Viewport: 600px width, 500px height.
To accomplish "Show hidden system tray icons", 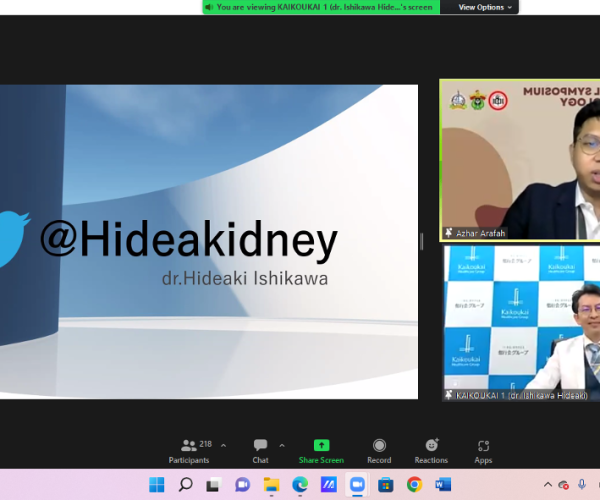I will point(548,485).
